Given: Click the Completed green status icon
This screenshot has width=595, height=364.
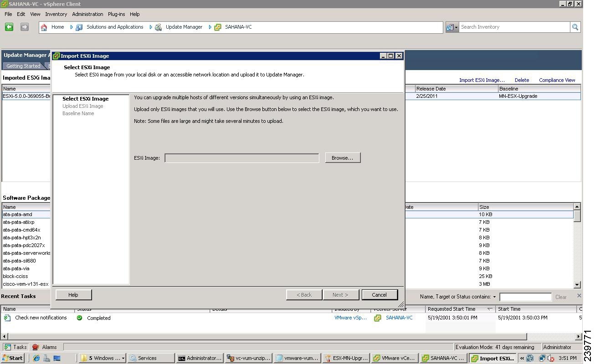Looking at the screenshot, I should pos(80,318).
